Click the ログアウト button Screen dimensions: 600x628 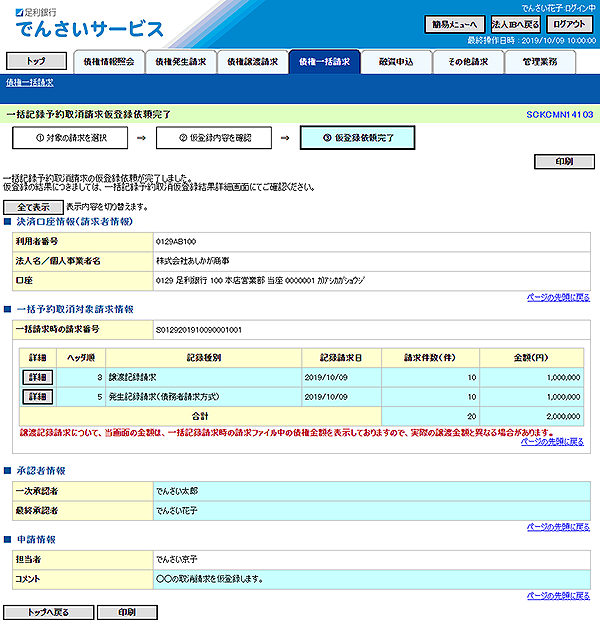click(x=569, y=25)
